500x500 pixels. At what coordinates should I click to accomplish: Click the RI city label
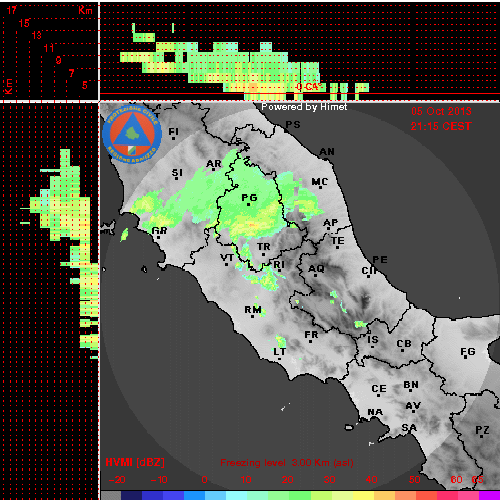pos(279,265)
